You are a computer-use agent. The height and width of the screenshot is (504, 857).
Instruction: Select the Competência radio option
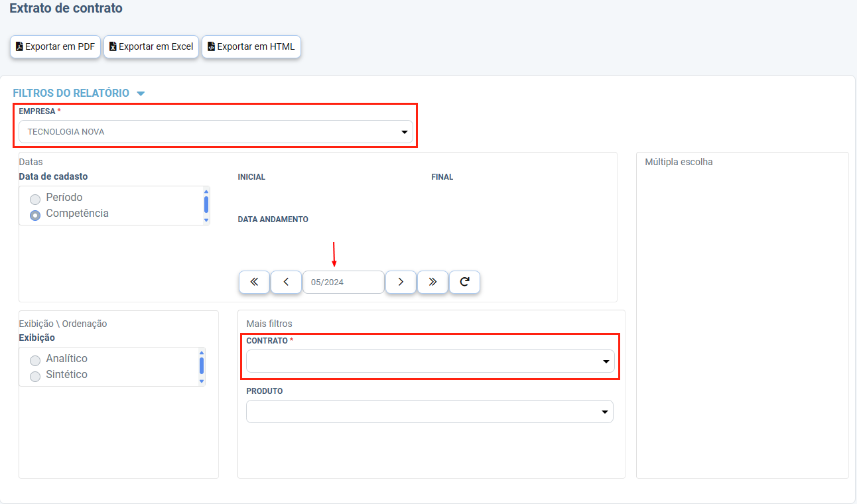tap(35, 215)
